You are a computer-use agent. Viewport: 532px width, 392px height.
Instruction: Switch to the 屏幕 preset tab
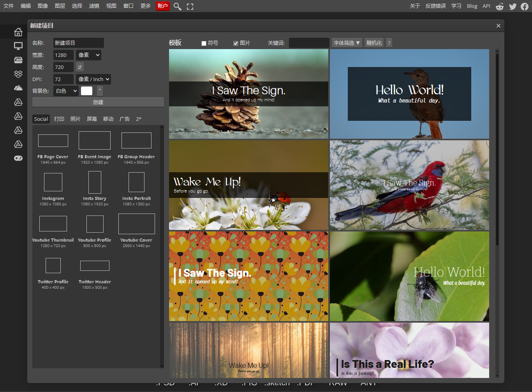(92, 119)
